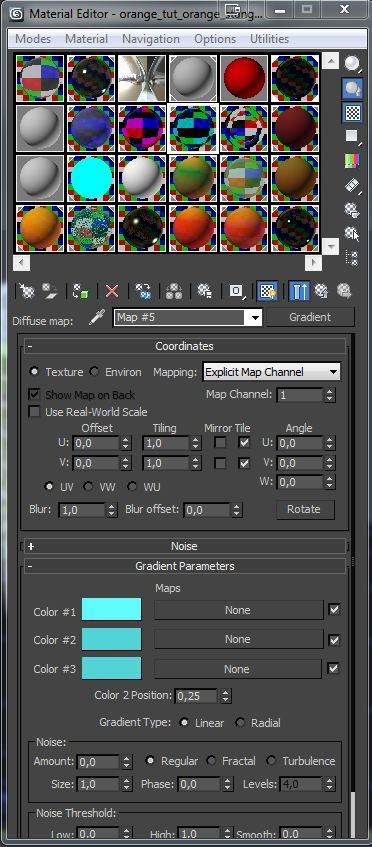This screenshot has width=372, height=847.
Task: Click the Color #1 cyan swatch
Action: pyautogui.click(x=111, y=609)
